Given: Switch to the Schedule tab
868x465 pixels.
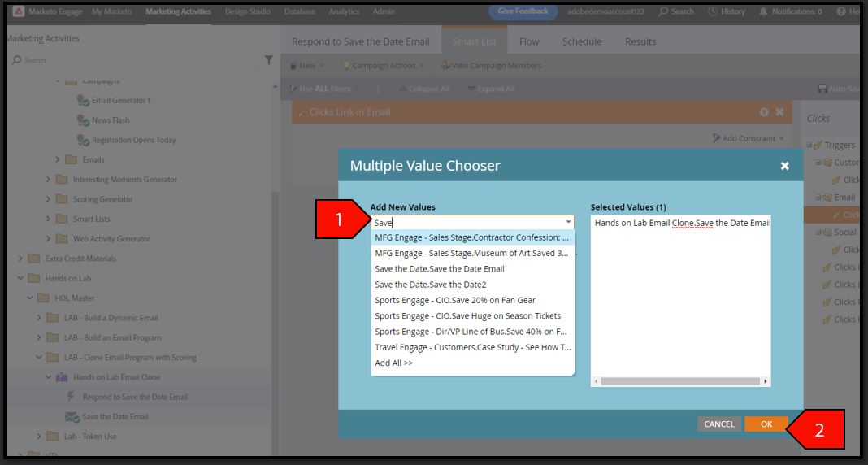Looking at the screenshot, I should pos(582,41).
